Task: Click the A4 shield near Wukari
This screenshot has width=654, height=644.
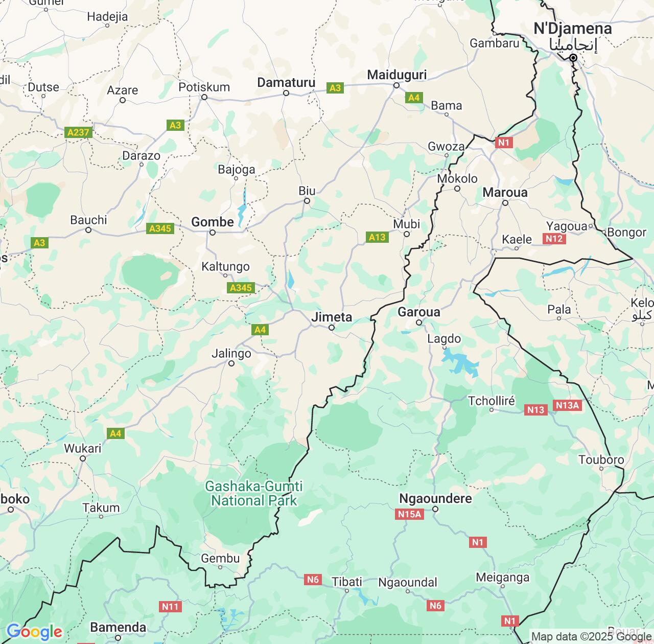Action: pyautogui.click(x=116, y=433)
